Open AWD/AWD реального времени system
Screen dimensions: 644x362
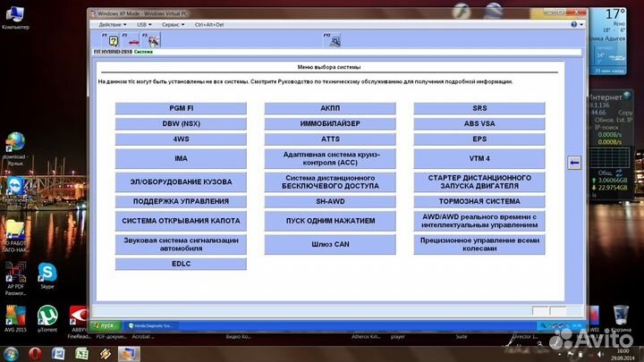[479, 221]
